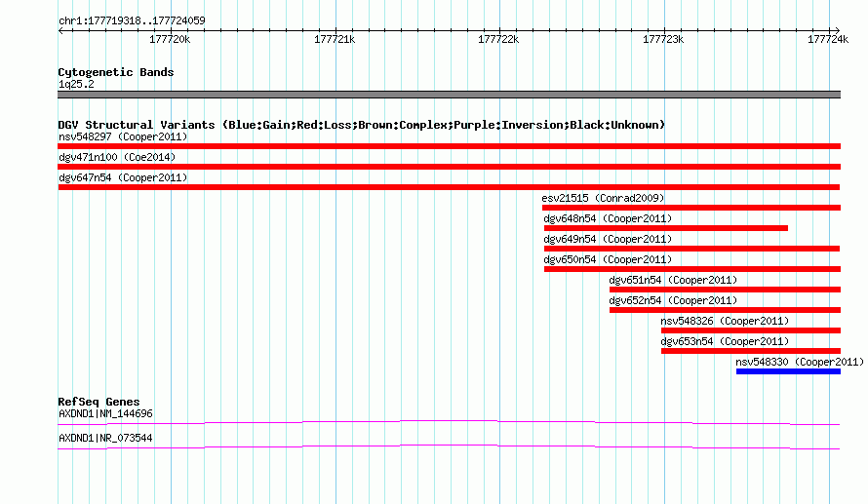This screenshot has width=868, height=504.
Task: Click the right arrowhead of the ruler
Action: click(x=837, y=30)
